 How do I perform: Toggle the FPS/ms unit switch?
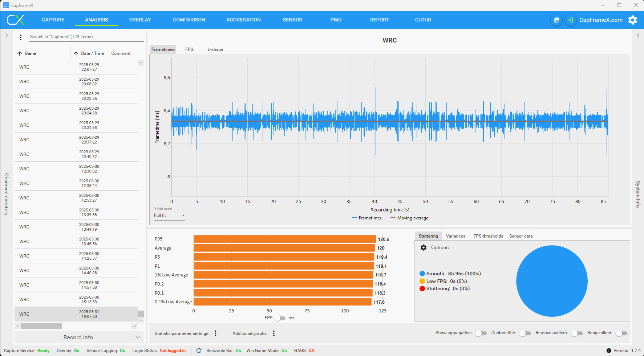coord(280,318)
